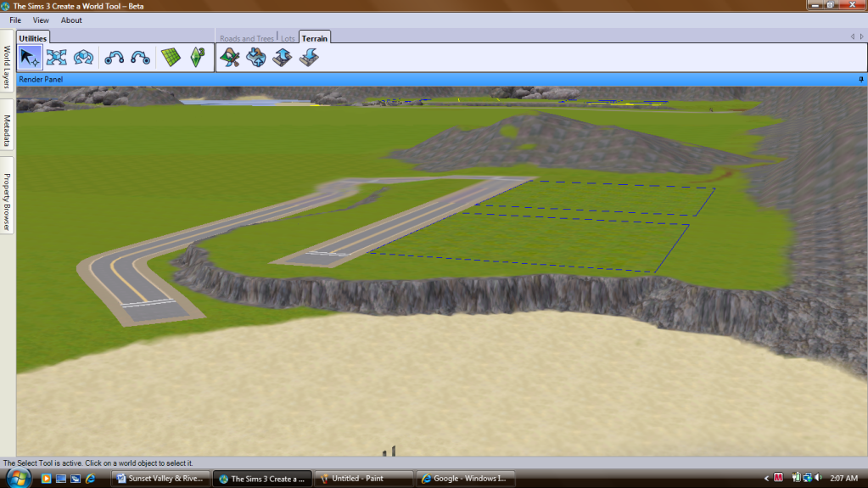Switch to Roads and Trees tab
Viewport: 868px width, 488px height.
click(x=246, y=38)
